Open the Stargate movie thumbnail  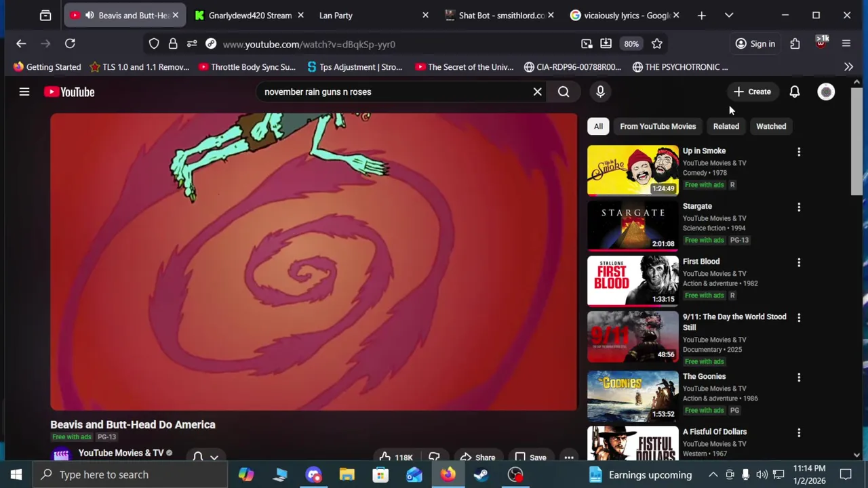[x=633, y=225]
